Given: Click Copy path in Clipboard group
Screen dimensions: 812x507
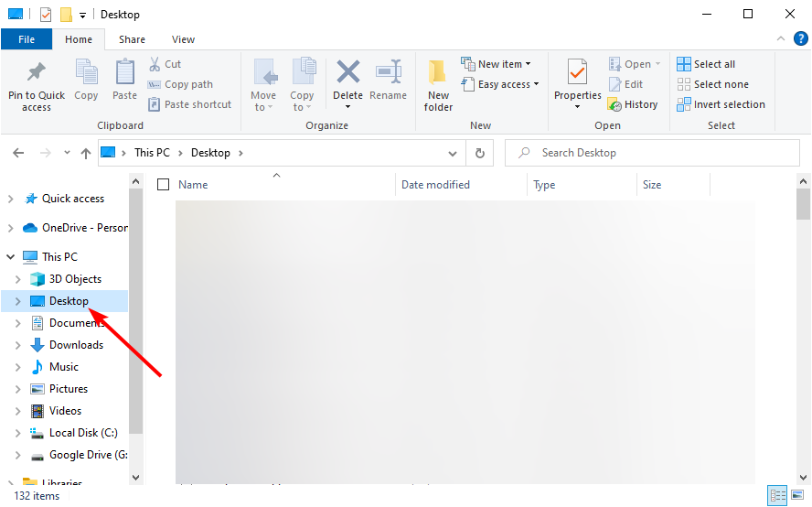Looking at the screenshot, I should pyautogui.click(x=180, y=84).
